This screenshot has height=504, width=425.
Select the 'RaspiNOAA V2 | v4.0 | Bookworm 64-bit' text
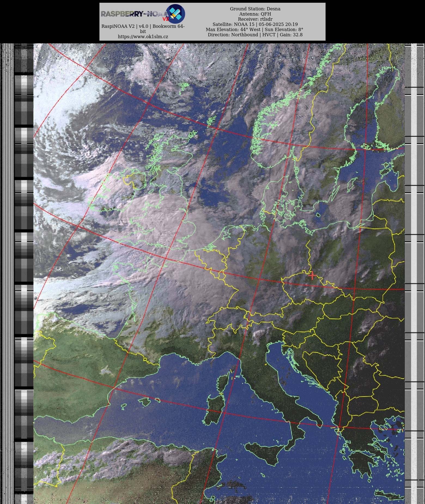(x=143, y=29)
